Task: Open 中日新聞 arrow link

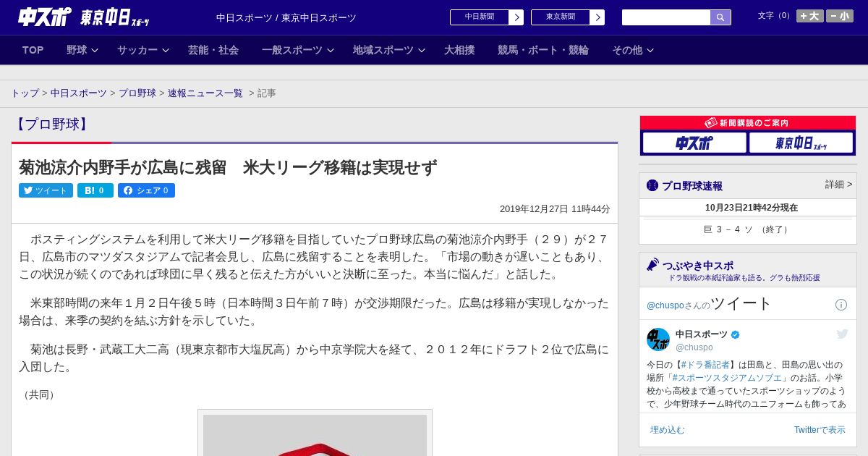Action: pos(486,17)
